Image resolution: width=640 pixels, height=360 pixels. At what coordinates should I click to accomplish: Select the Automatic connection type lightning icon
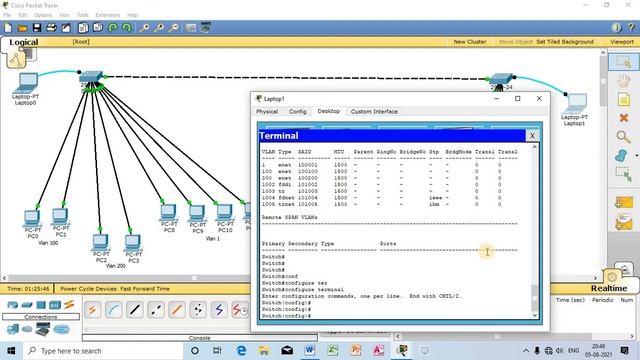pyautogui.click(x=93, y=310)
